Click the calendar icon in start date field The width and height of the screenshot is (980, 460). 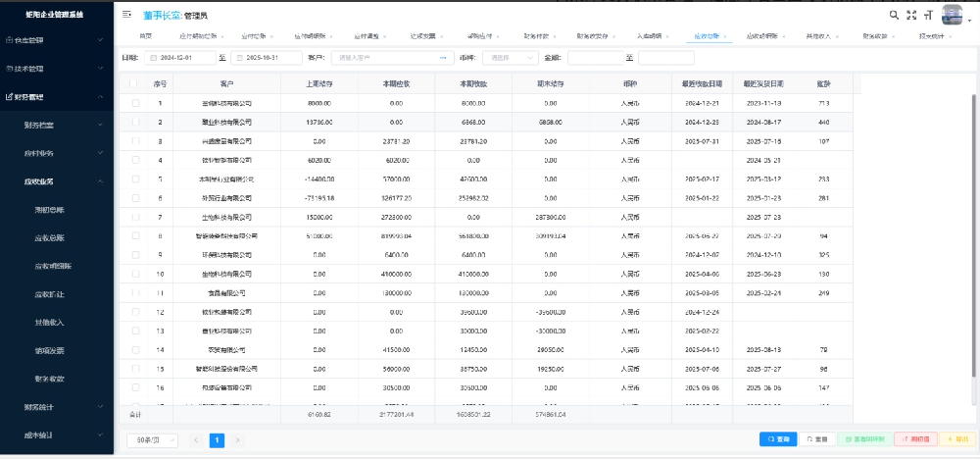[x=155, y=58]
